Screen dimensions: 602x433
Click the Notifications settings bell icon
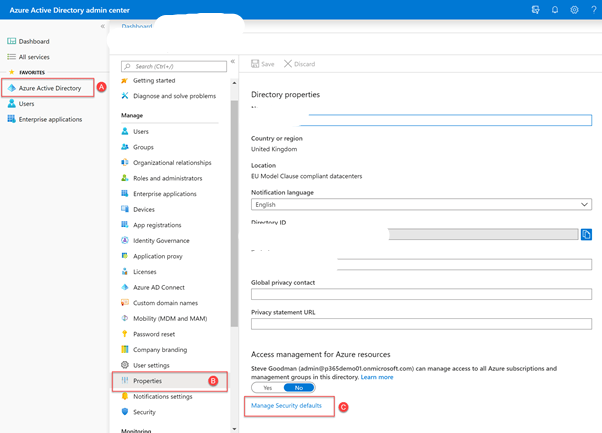[125, 396]
